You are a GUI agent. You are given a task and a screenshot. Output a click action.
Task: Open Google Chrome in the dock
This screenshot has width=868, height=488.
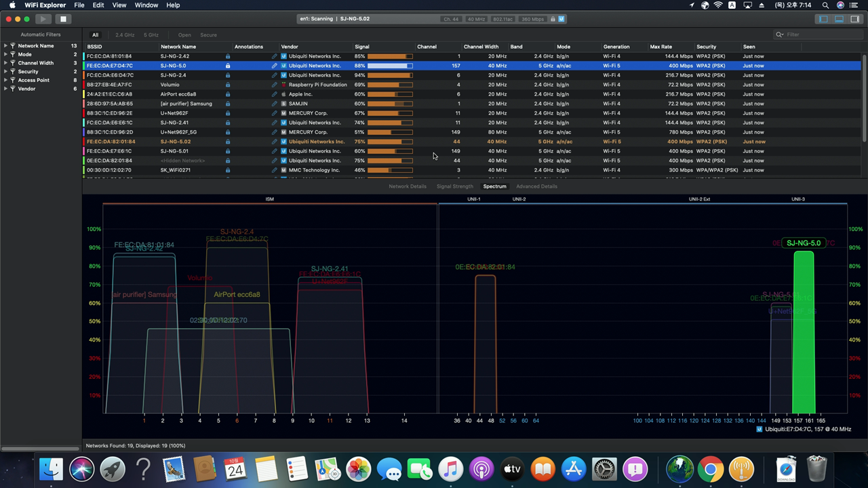click(x=711, y=469)
